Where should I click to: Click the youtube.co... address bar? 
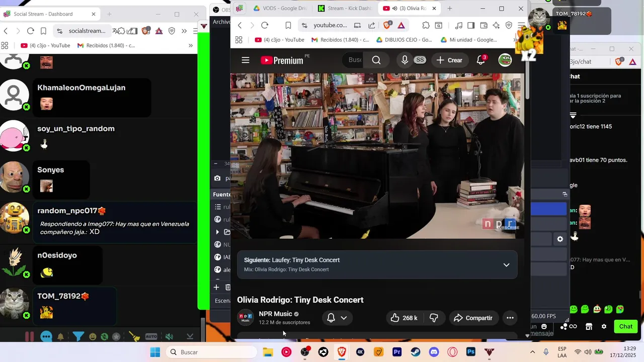click(330, 25)
